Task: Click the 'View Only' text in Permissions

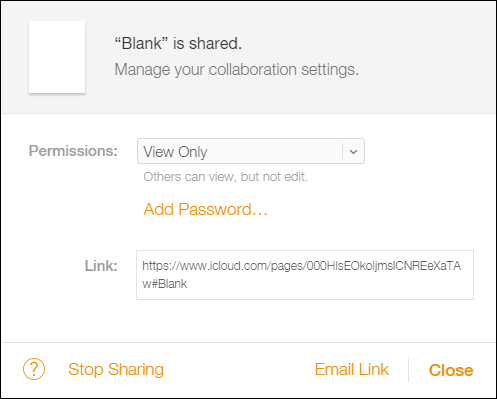Action: [x=175, y=152]
